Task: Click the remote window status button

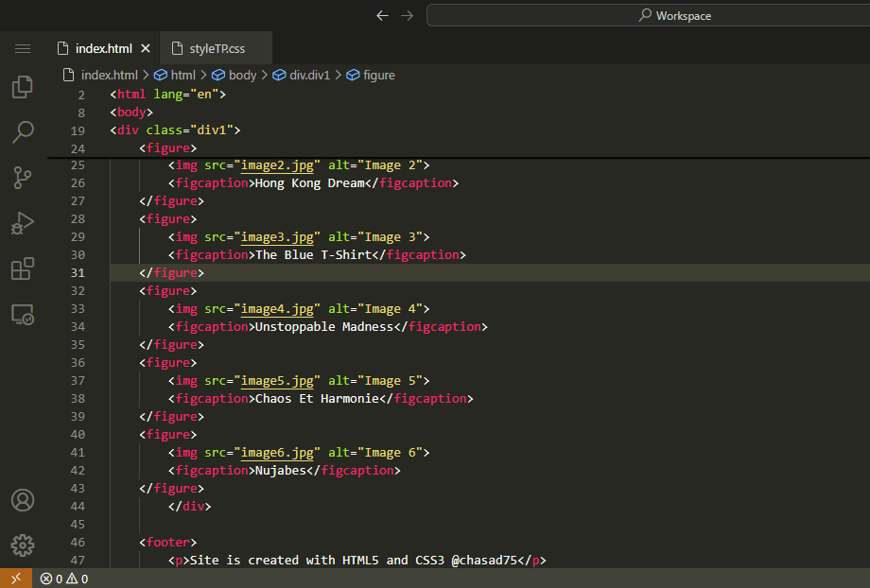Action: coord(15,579)
